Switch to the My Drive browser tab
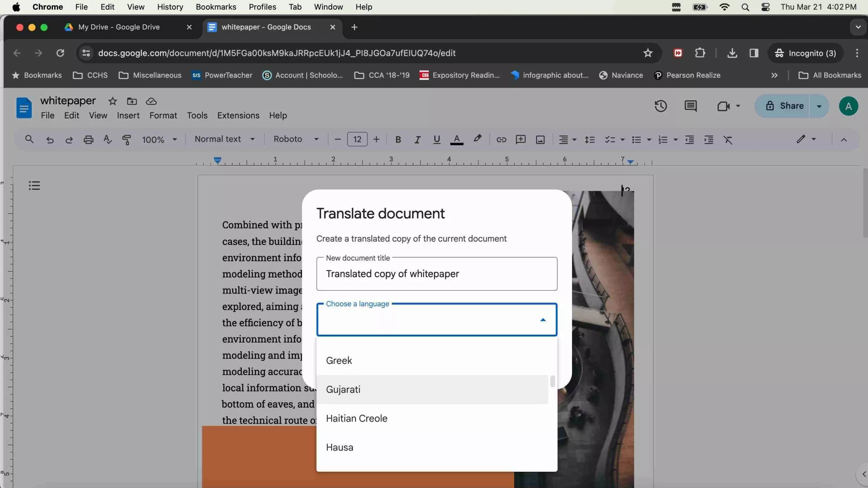The width and height of the screenshot is (868, 488). (119, 27)
